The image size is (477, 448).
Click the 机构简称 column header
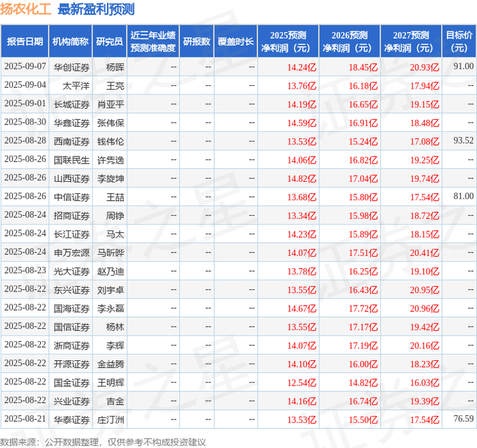pos(70,42)
